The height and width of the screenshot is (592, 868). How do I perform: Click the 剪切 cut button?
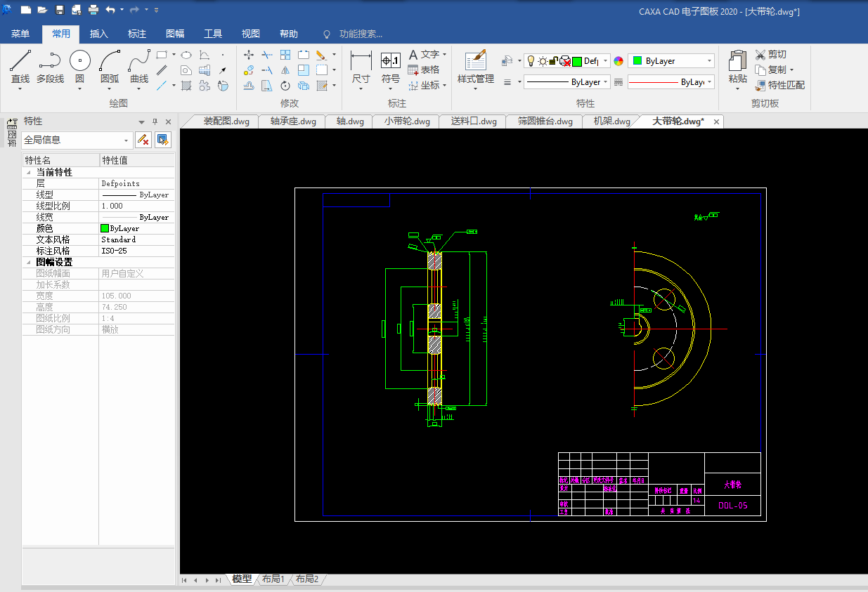pos(771,54)
